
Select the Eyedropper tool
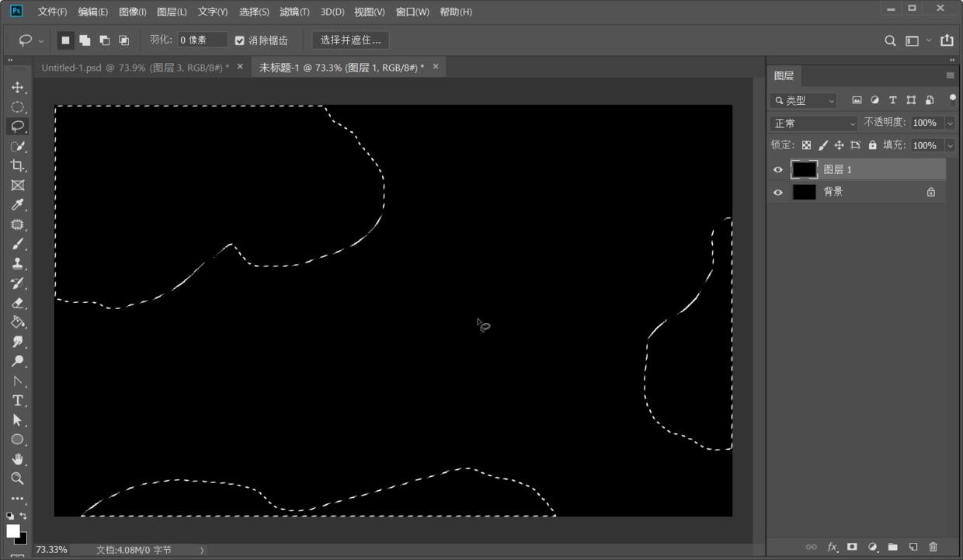[17, 205]
